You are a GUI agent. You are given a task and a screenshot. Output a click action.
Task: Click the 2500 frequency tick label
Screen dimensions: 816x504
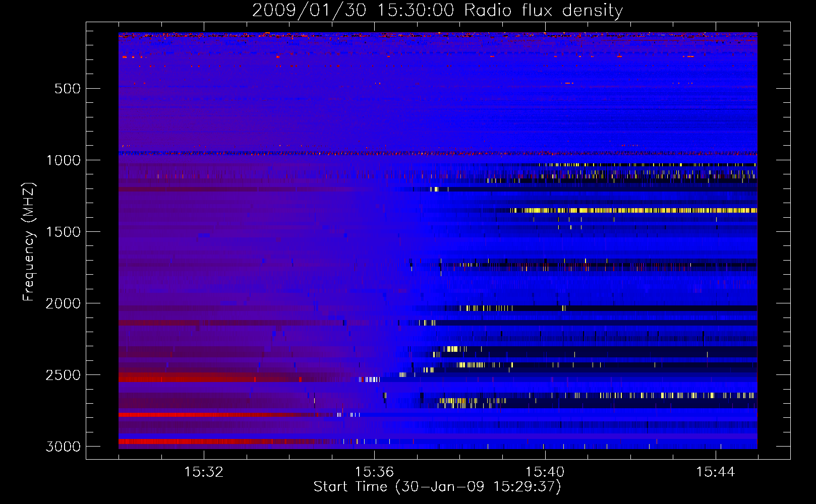[x=63, y=375]
